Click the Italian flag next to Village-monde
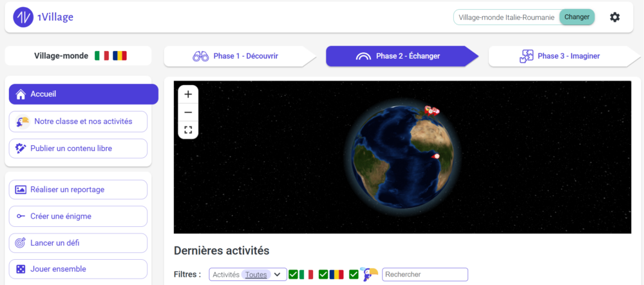 click(x=102, y=56)
